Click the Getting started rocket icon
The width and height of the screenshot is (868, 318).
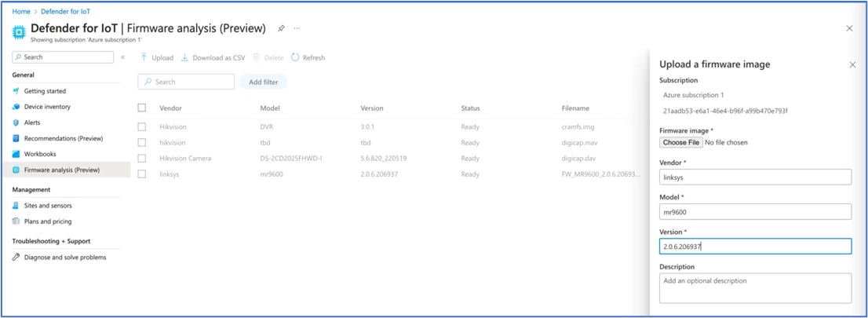(16, 91)
